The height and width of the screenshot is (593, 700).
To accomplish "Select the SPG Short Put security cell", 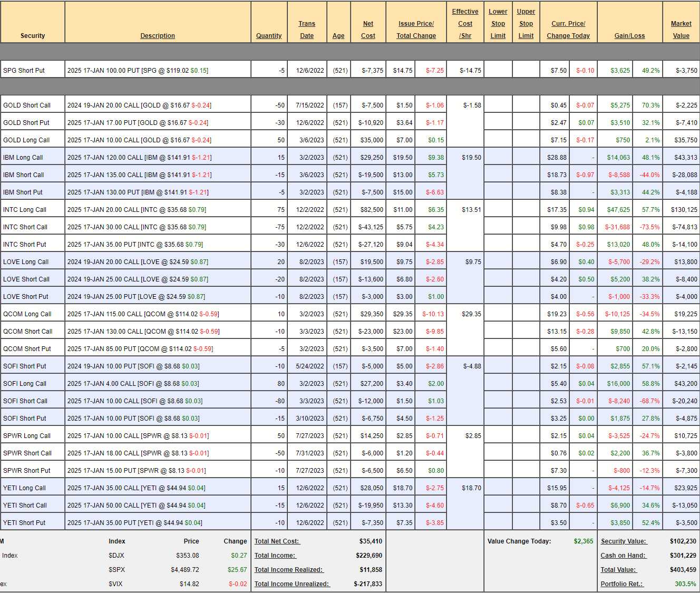I will click(x=24, y=71).
